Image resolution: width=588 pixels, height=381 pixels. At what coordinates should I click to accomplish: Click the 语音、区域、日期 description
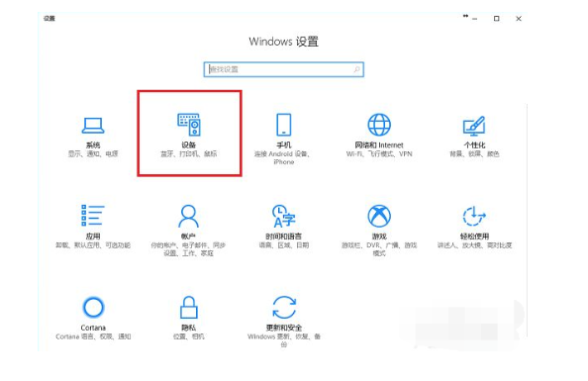point(284,245)
